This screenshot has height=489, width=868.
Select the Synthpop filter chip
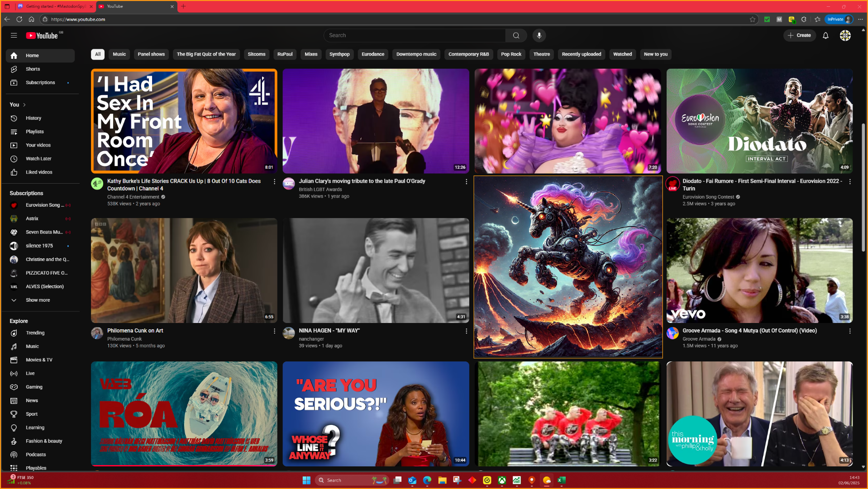(x=339, y=54)
